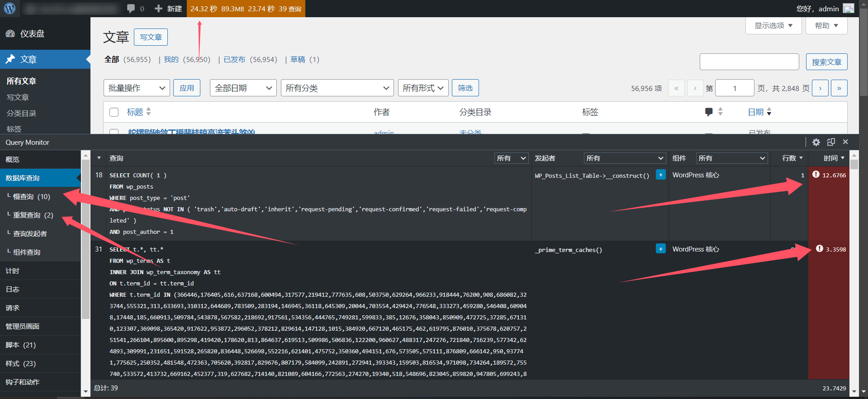This screenshot has height=399, width=868.
Task: Open Duplicate Queries (2) tab
Action: (x=40, y=215)
